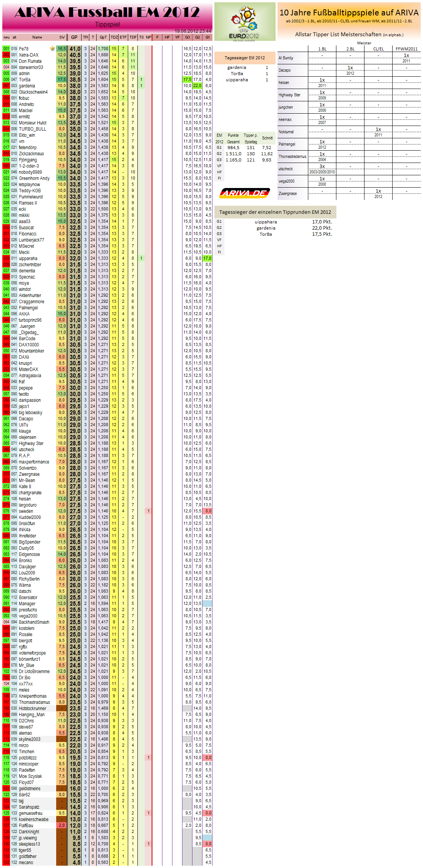The image size is (423, 868).
Task: Select the GP column header
Action: pos(74,37)
